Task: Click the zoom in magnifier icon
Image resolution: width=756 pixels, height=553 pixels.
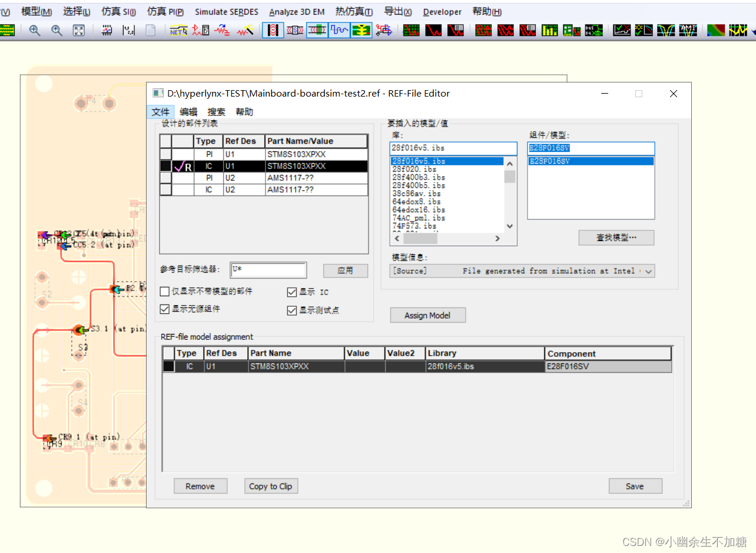Action: pyautogui.click(x=35, y=30)
